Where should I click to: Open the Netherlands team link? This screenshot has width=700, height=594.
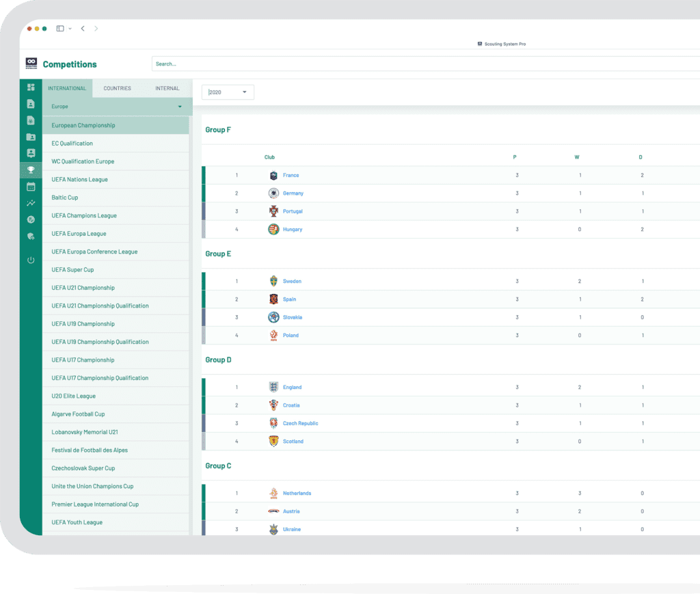(298, 493)
